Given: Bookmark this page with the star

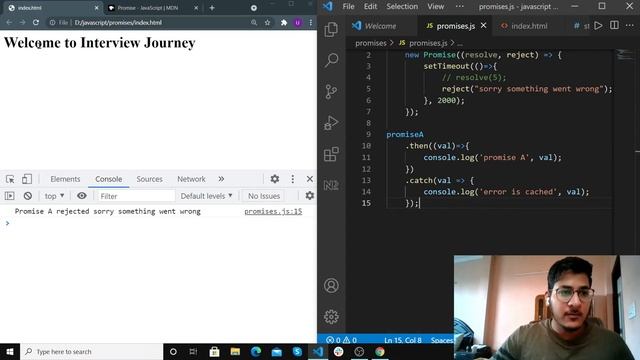Looking at the screenshot, I should click(267, 22).
